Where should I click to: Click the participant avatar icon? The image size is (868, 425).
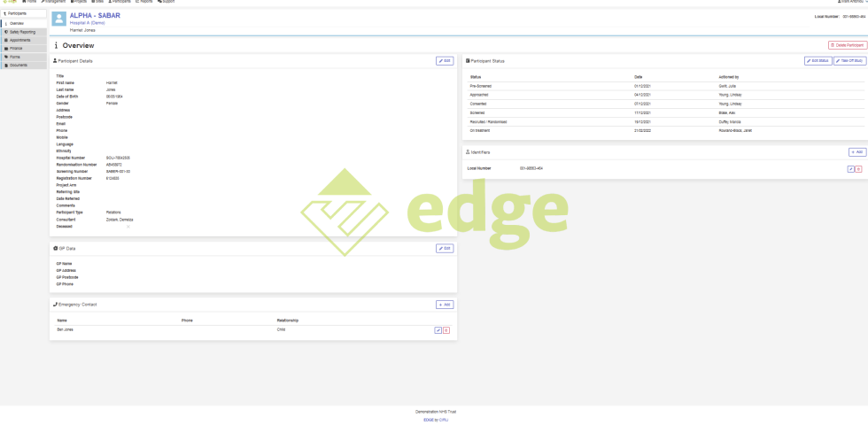point(58,19)
